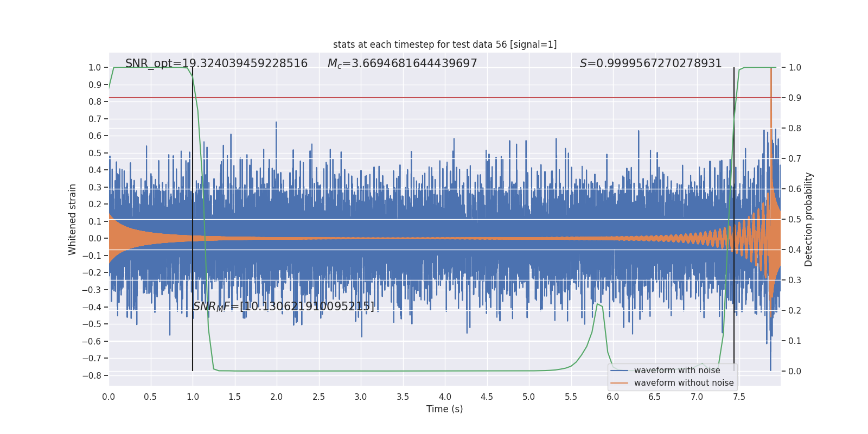Screen dimensions: 868x434
Task: Click the 'Detection probability' right axis label
Action: point(809,219)
